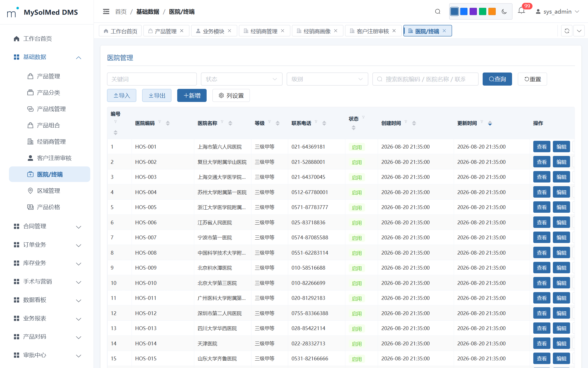Image resolution: width=588 pixels, height=368 pixels.
Task: Switch to 经销商管理 tab
Action: pos(264,31)
